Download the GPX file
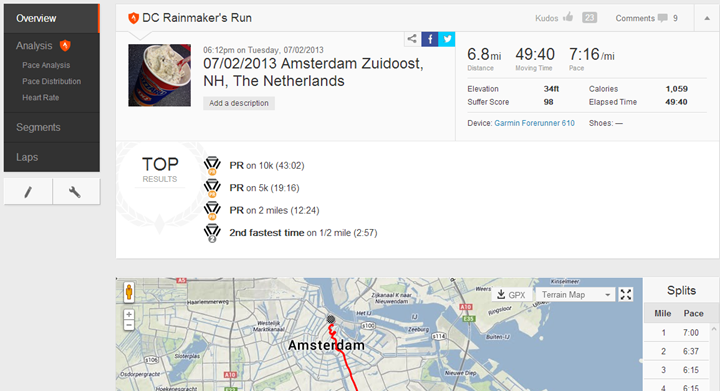Screen dimensions: 720x391 pyautogui.click(x=512, y=295)
